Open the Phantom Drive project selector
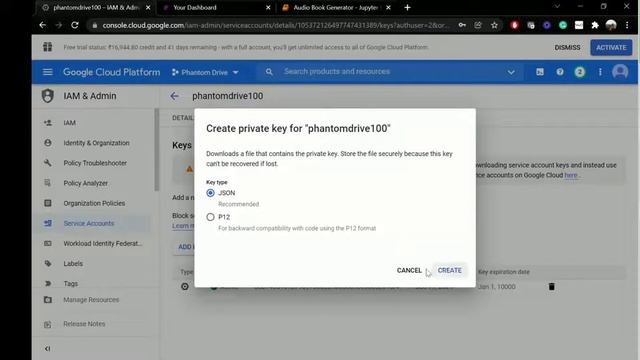The image size is (640, 360). coord(205,72)
